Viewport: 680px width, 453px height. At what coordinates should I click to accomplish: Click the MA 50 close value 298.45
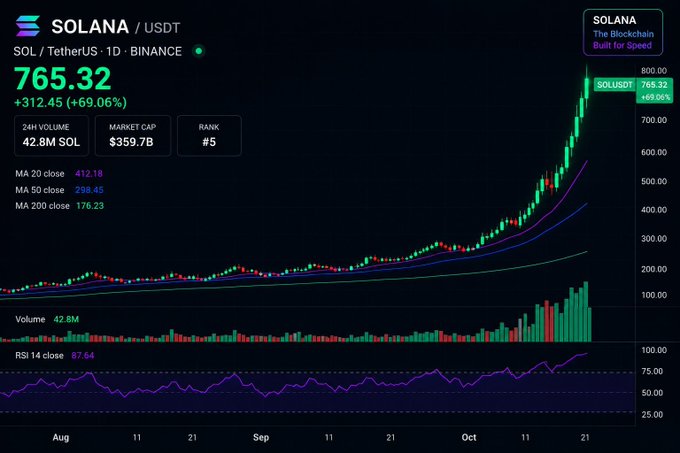89,190
